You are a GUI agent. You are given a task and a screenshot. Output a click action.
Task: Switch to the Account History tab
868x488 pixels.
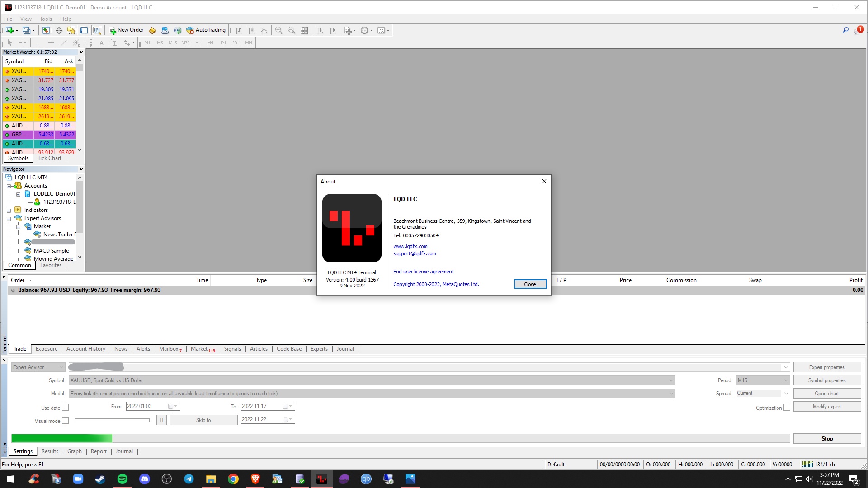(x=86, y=349)
